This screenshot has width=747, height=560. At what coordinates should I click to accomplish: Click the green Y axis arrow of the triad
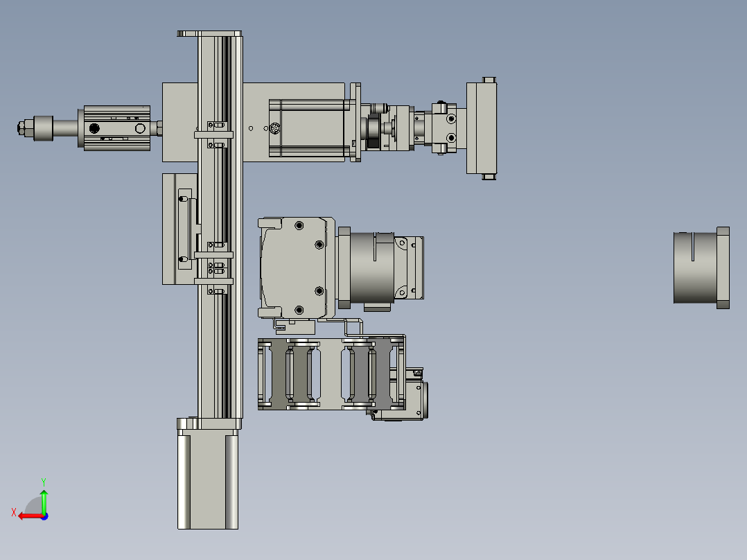click(44, 501)
